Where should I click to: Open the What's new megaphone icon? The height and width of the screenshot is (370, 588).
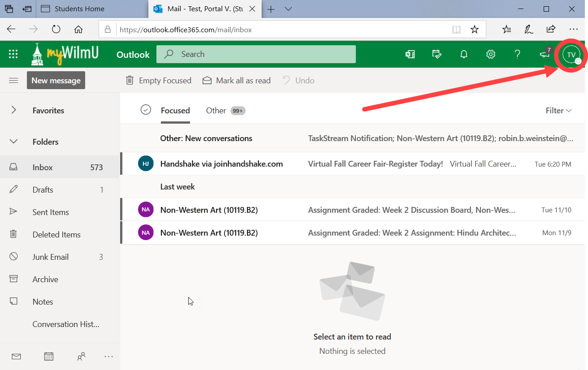[x=545, y=54]
